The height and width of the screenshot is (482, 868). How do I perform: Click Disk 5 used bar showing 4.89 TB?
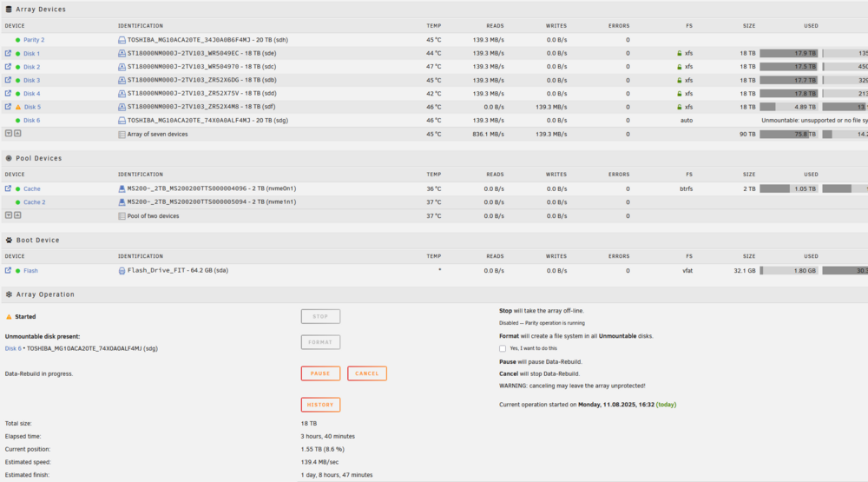[x=789, y=107]
